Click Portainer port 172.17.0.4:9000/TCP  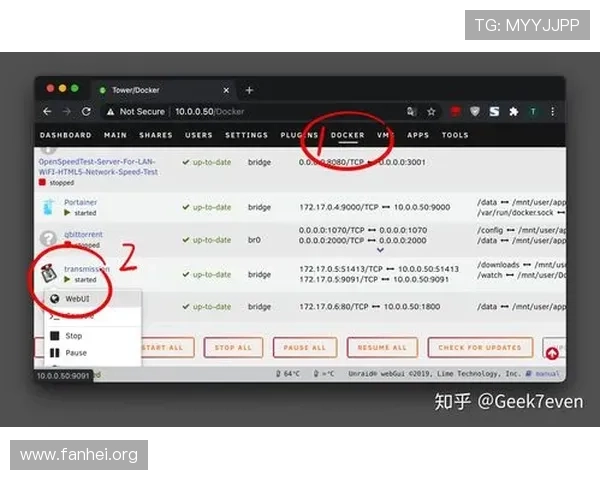click(x=339, y=207)
